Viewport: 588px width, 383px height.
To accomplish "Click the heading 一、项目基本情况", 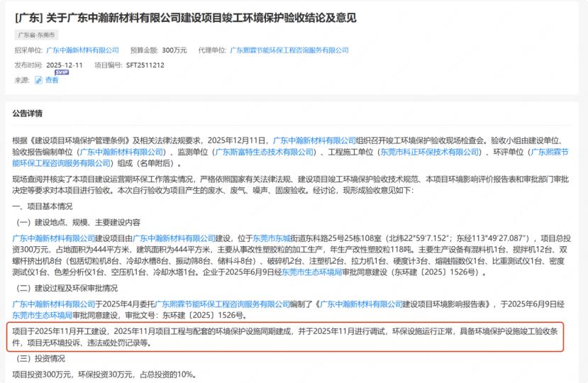I will [x=43, y=206].
